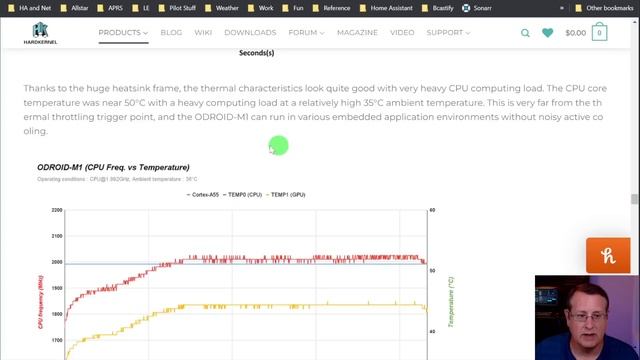Open the Work bookmarks folder
This screenshot has width=640, height=360.
pos(260,8)
